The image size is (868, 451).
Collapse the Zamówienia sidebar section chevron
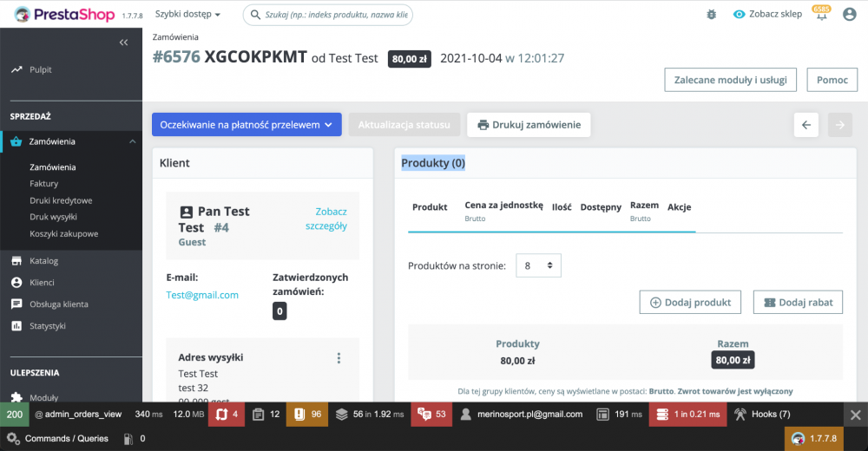click(132, 141)
